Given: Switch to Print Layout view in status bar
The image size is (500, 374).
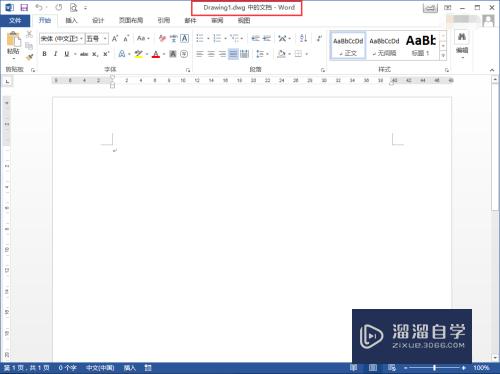Looking at the screenshot, I should [373, 368].
